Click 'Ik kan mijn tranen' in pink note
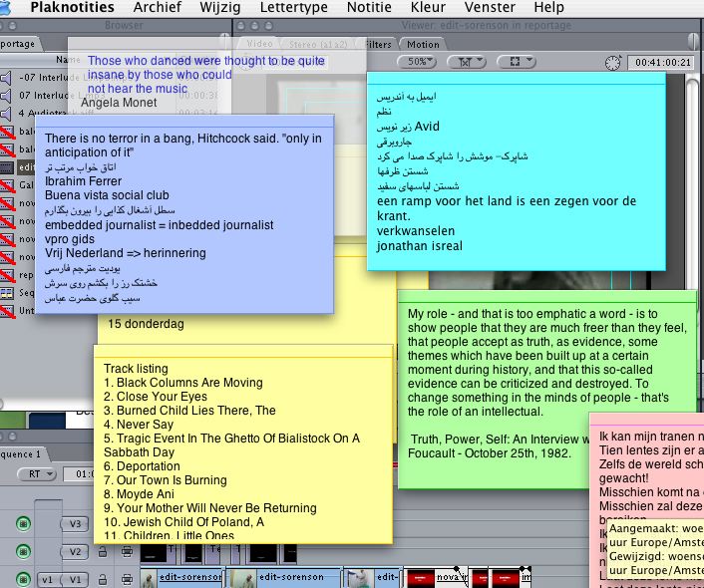 pyautogui.click(x=647, y=437)
